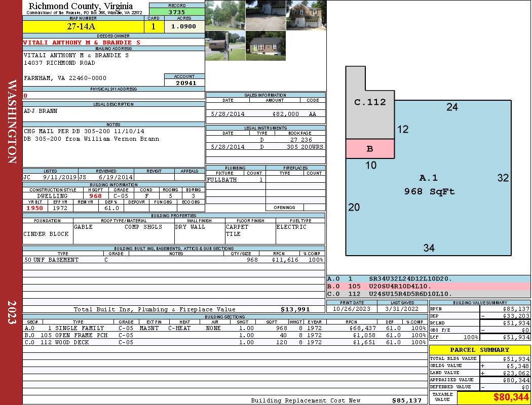Image resolution: width=532 pixels, height=405 pixels.
Task: Select the legal description ADJ BRANN
Action: [x=41, y=111]
